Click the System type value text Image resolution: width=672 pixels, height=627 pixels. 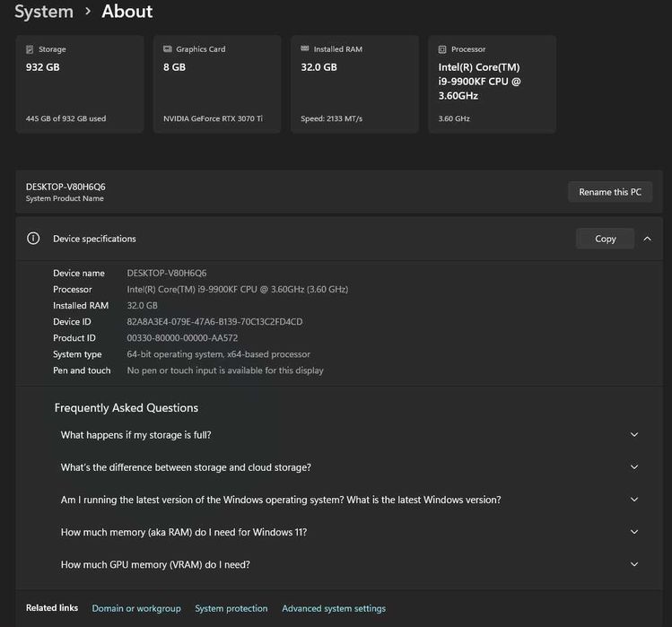point(219,354)
